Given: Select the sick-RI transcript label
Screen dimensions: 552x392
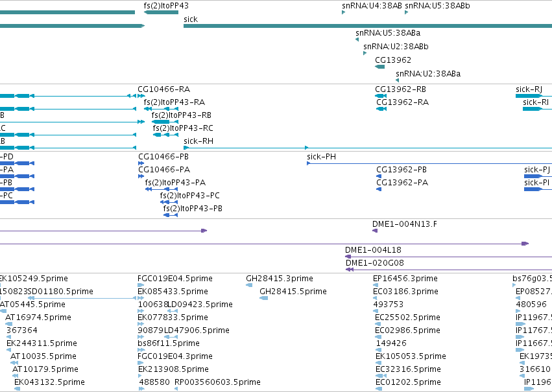Looking at the screenshot, I should point(535,102).
